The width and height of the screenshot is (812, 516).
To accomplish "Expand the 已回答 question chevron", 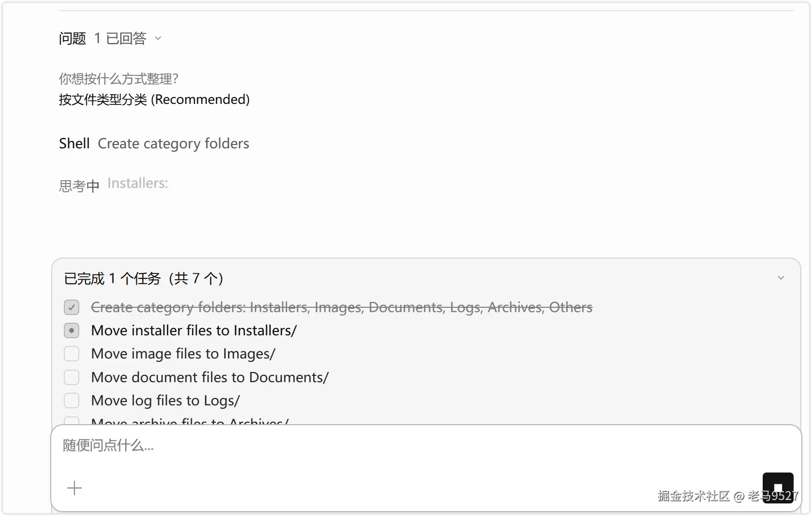I will [158, 38].
